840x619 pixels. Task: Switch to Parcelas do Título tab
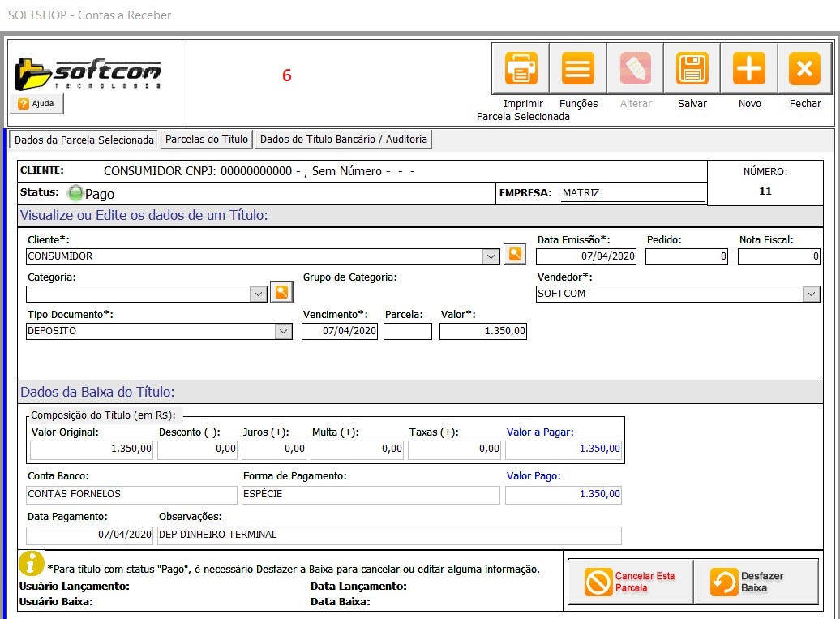(x=207, y=140)
